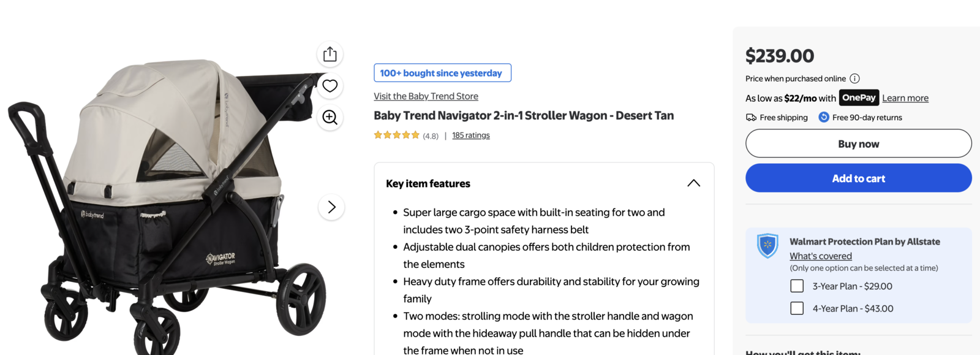Click price info icon next to purchased online
The height and width of the screenshot is (355, 980).
(855, 78)
